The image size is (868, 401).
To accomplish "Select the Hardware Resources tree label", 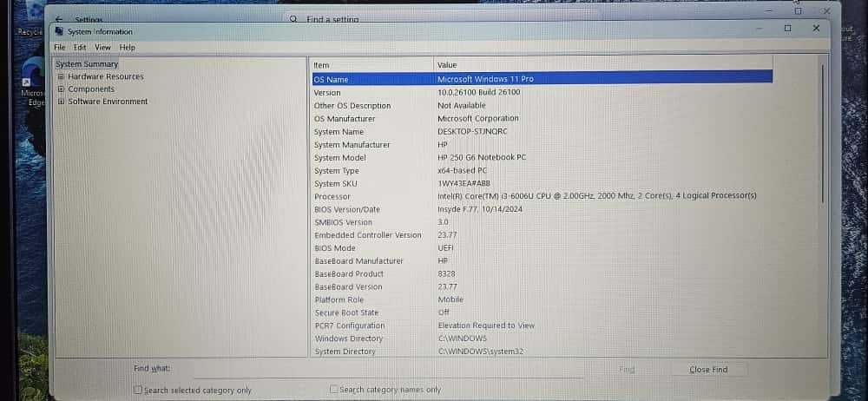I will pos(106,76).
